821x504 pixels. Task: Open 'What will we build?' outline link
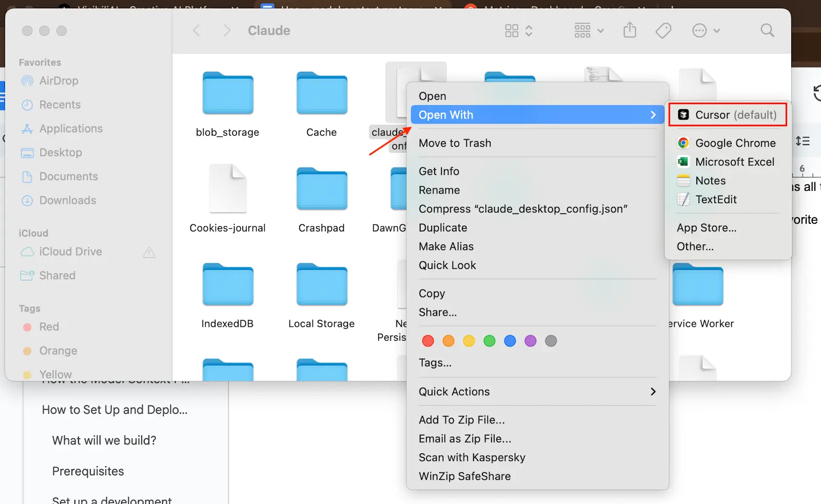click(104, 440)
